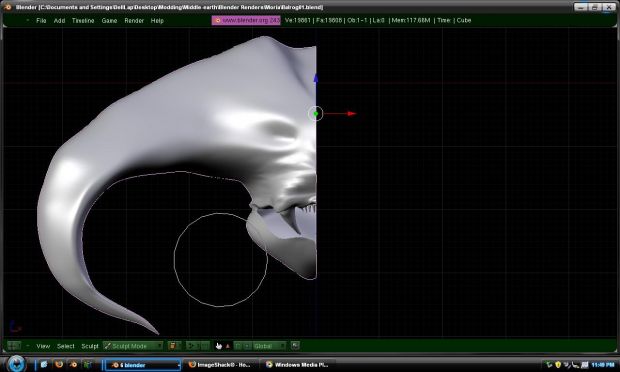
Task: Open the Select menu in viewport header
Action: tap(66, 346)
